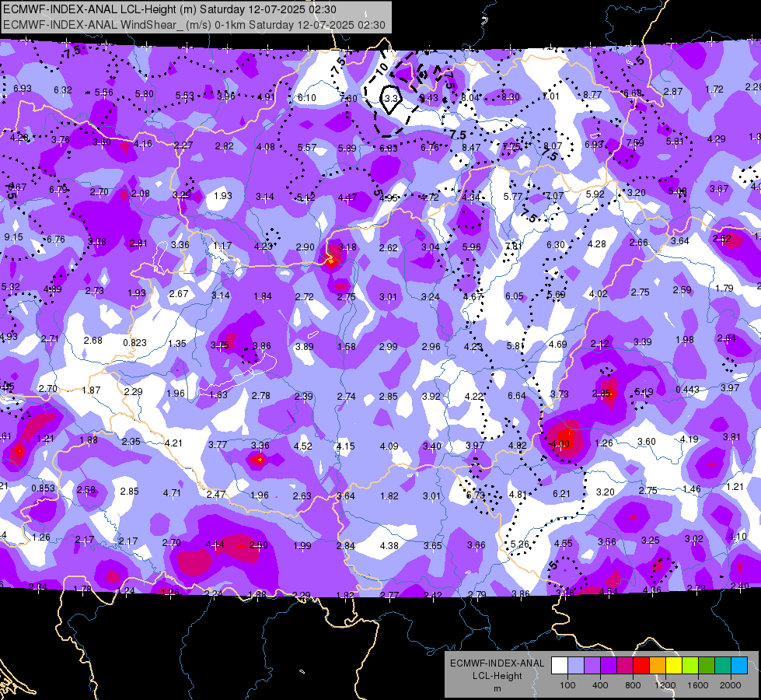761x700 pixels.
Task: Click the yellow legend swatch
Action: click(674, 666)
